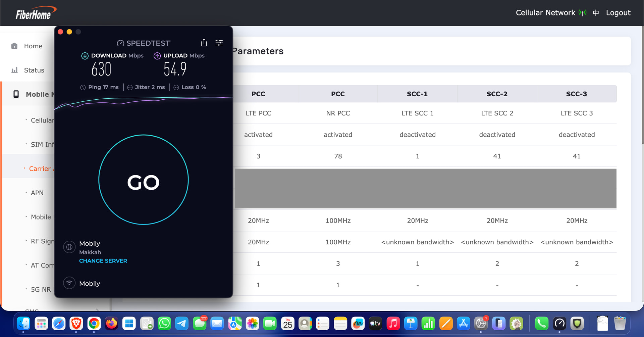Click CHANGE SERVER link

click(103, 261)
